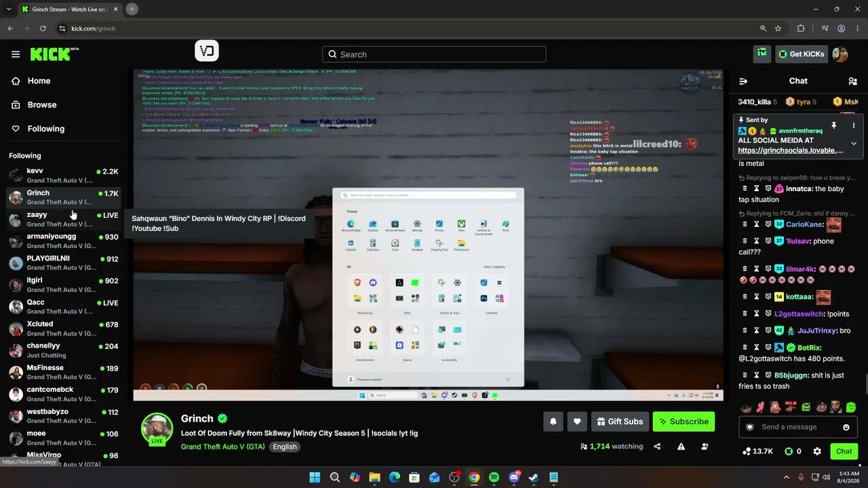Click the Get KICKs button
Screen dimensions: 868x488
coord(802,54)
